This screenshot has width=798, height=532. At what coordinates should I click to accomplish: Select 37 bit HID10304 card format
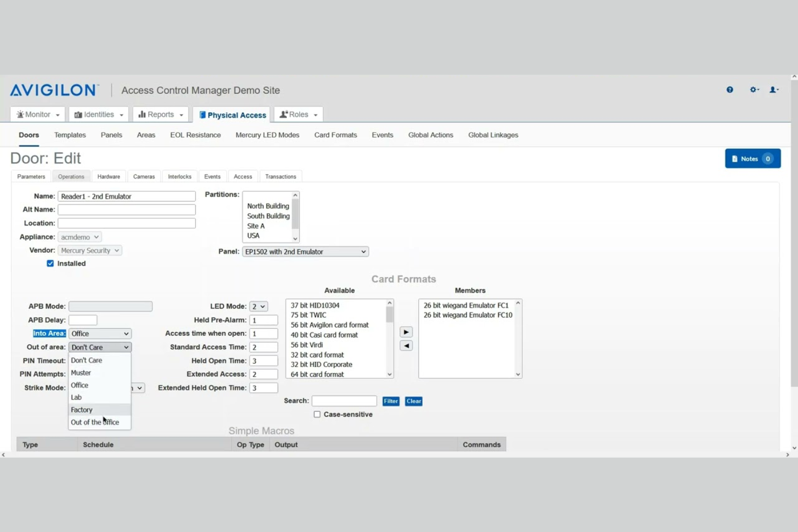click(x=315, y=306)
